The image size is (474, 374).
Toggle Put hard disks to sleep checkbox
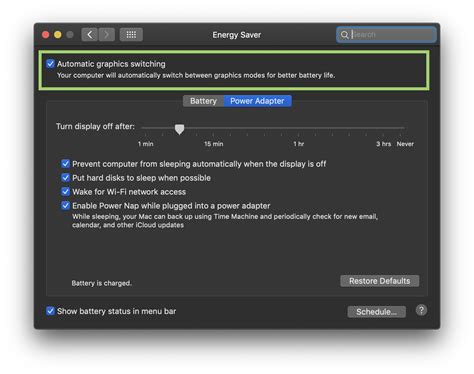click(65, 178)
